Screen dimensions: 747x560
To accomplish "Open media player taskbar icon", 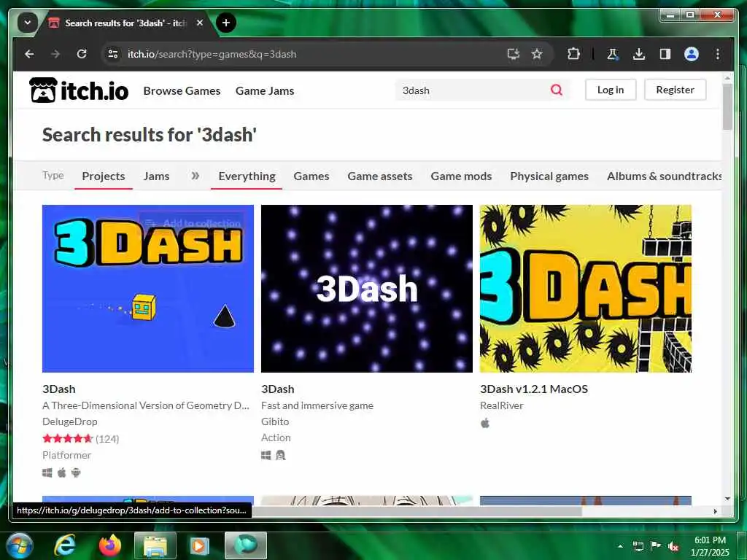I will [200, 545].
